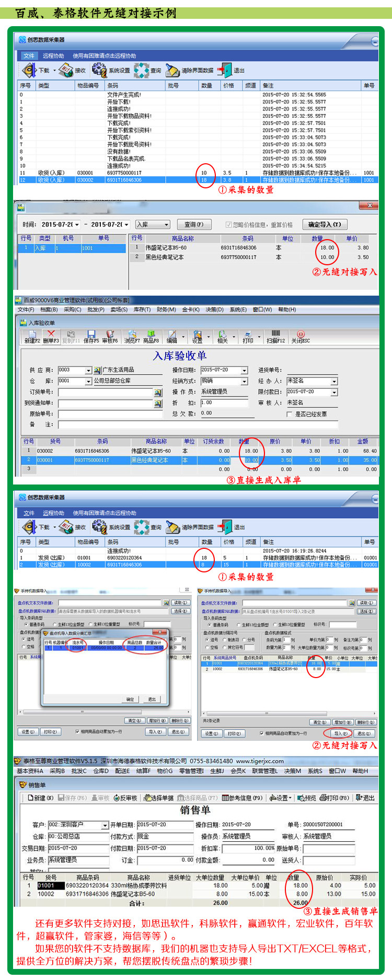Click 到货通知单 field lookup icon
Image resolution: width=392 pixels, height=980 pixels.
coord(158,403)
